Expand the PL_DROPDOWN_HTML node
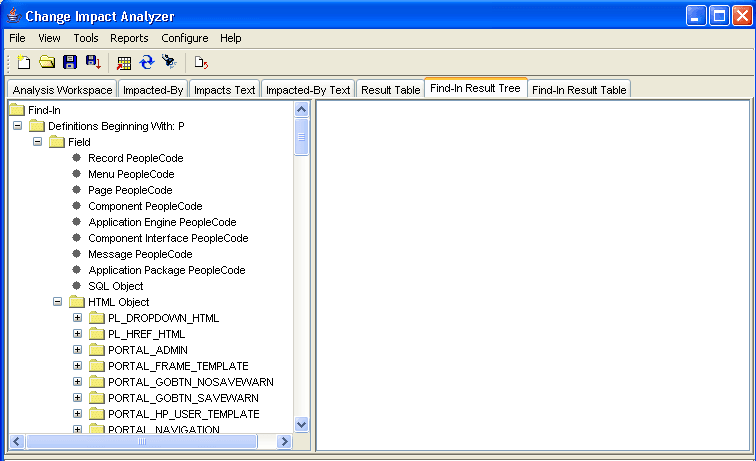This screenshot has width=756, height=461. click(77, 317)
